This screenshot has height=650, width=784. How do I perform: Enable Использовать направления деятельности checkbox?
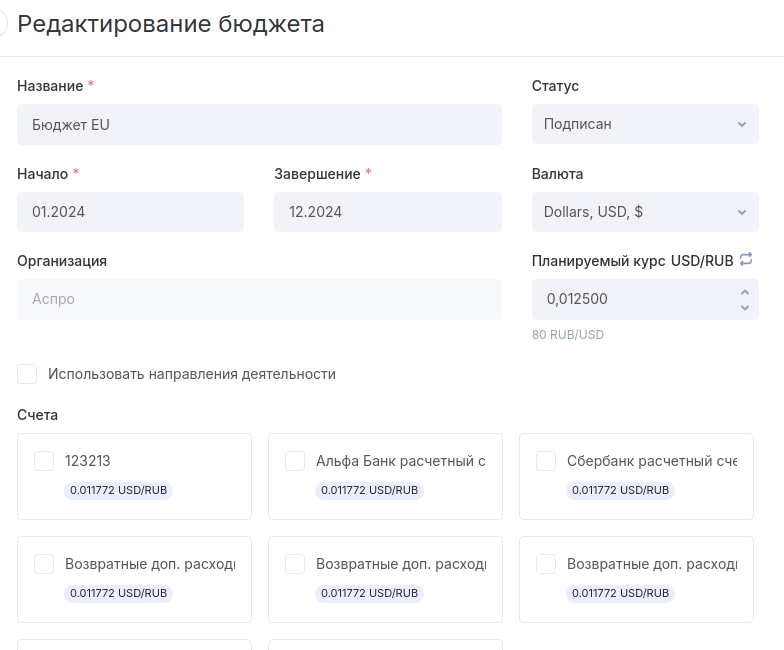point(28,374)
